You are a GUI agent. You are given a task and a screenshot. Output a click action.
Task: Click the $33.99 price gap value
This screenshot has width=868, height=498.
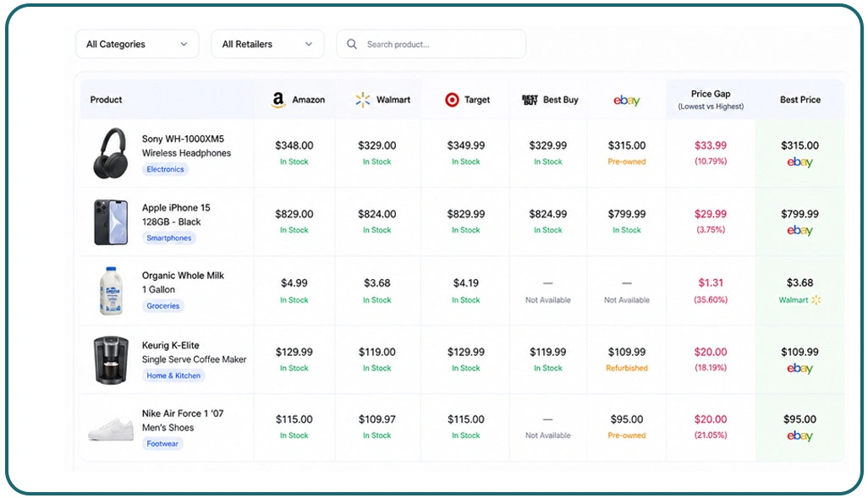point(711,145)
